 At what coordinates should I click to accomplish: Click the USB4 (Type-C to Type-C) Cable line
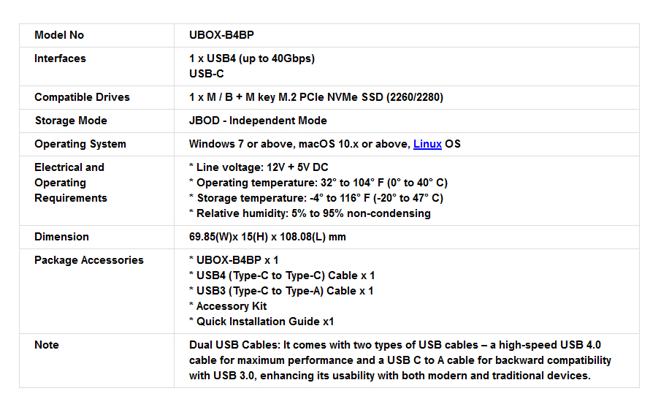click(x=282, y=276)
